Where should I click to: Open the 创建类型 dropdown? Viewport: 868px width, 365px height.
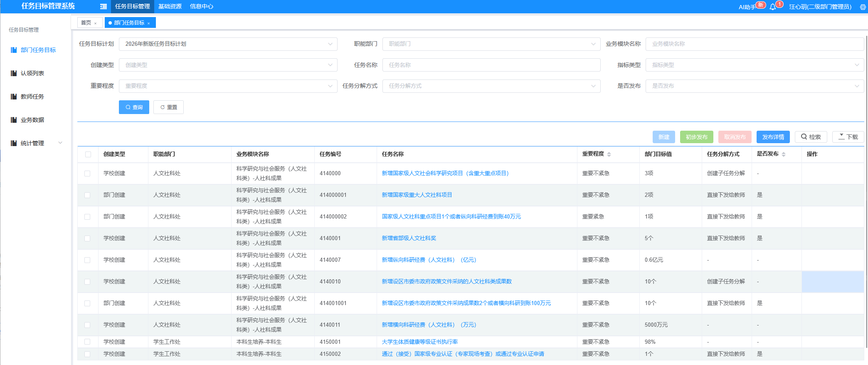(x=228, y=65)
